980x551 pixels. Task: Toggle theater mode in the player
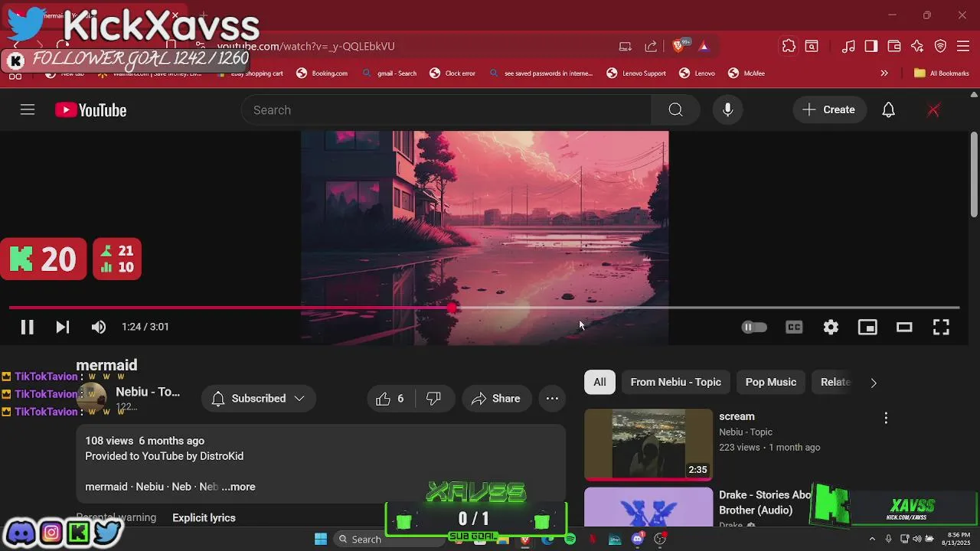coord(904,328)
